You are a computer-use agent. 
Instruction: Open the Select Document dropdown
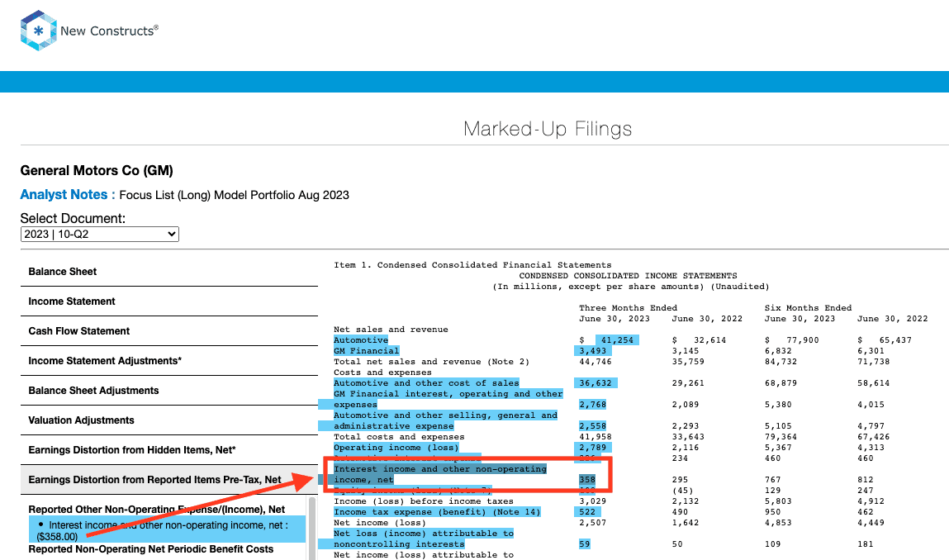click(100, 235)
